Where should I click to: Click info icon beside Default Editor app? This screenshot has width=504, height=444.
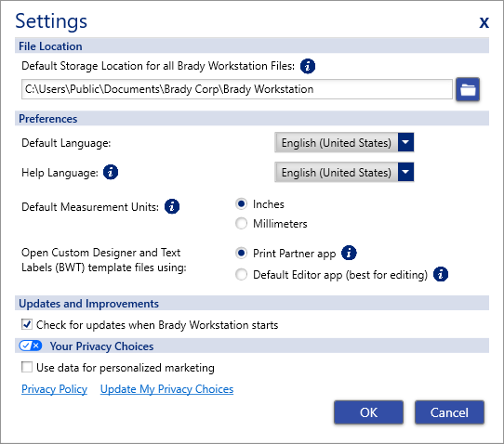[441, 274]
